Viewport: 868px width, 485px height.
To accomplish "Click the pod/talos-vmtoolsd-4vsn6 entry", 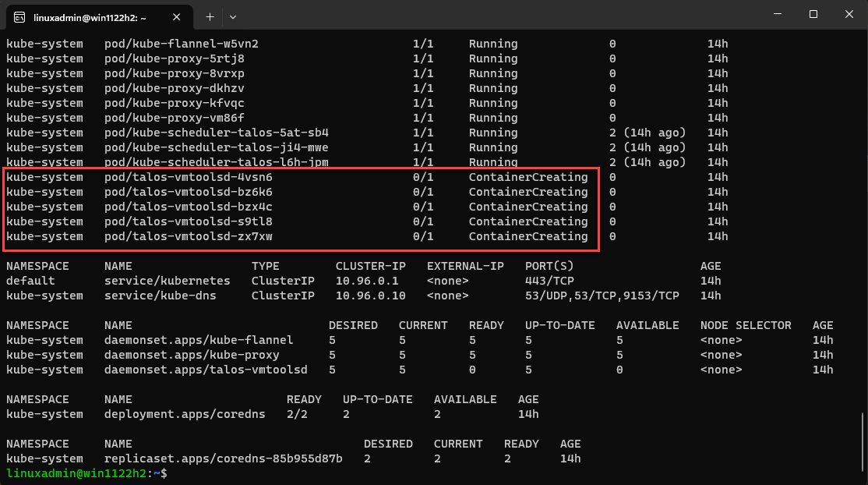I will [188, 177].
